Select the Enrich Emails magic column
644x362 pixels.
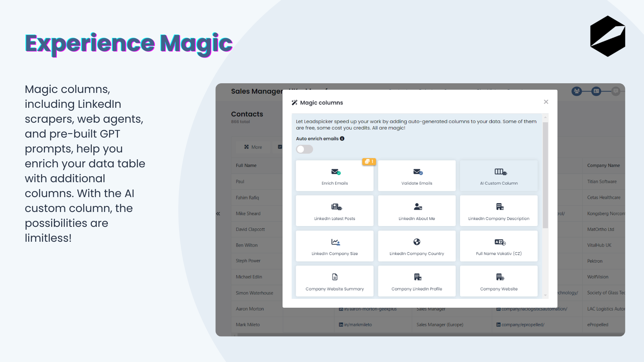334,176
